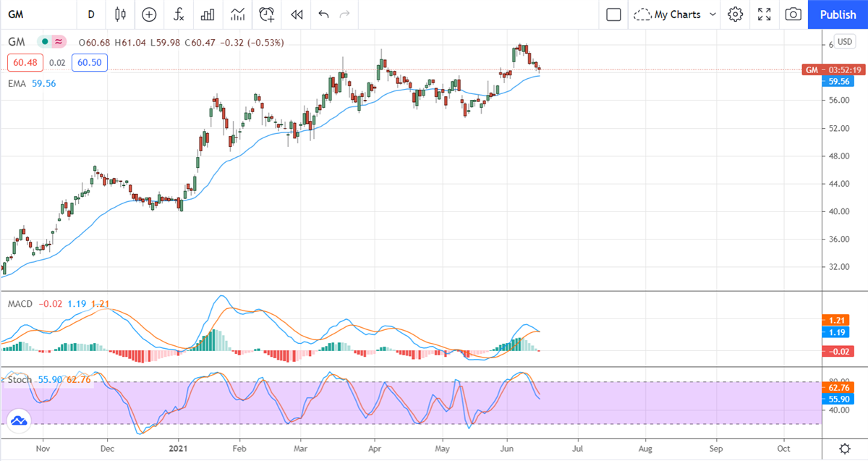868x461 pixels.
Task: Enter fullscreen mode with the arrows icon
Action: (764, 14)
